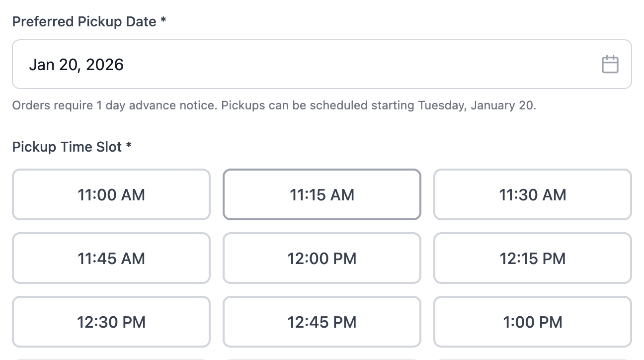This screenshot has height=360, width=644.
Task: Click the Pickup Time Slot label
Action: coord(72,147)
